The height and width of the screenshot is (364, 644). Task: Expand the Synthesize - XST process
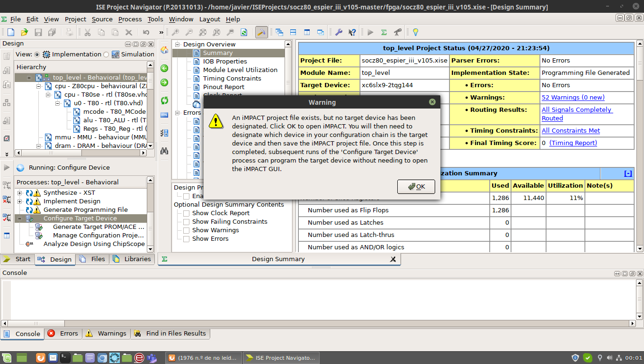(x=19, y=193)
